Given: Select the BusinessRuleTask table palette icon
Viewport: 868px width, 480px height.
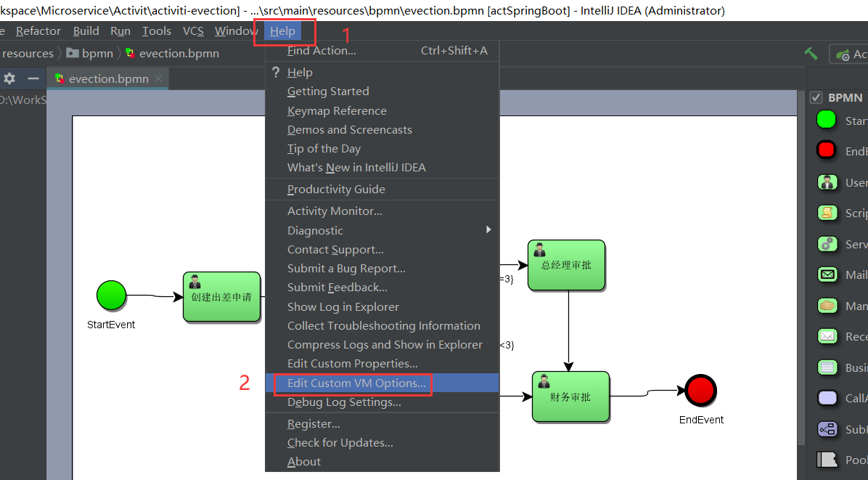Looking at the screenshot, I should click(x=827, y=367).
